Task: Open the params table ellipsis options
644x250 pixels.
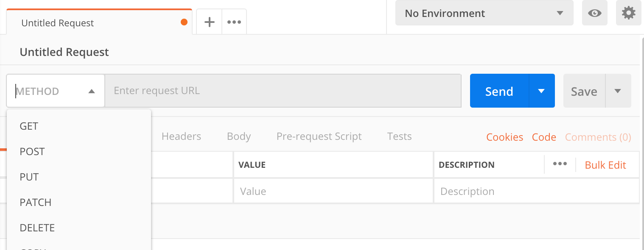Action: pos(560,164)
